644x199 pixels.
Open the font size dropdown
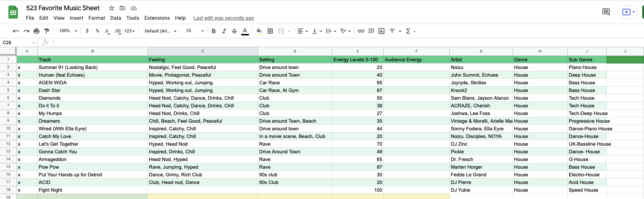195,31
